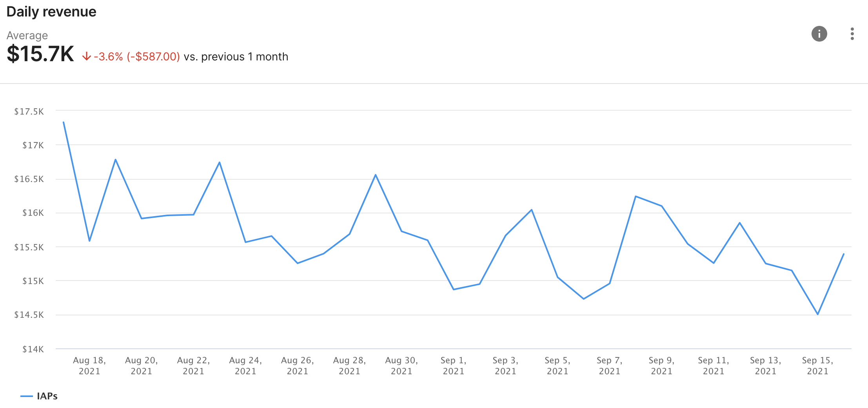Click the Sep 13, 2021 x-axis label

coord(765,366)
